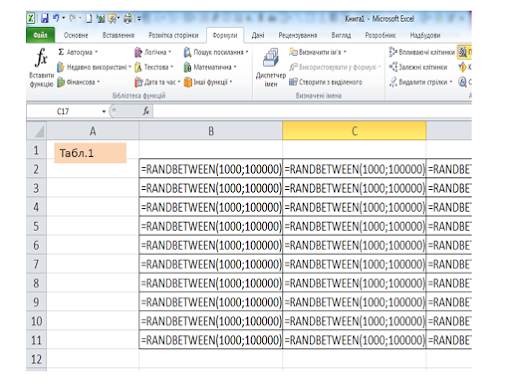Select cell C11 RANDBETWEEN formula

pyautogui.click(x=354, y=340)
